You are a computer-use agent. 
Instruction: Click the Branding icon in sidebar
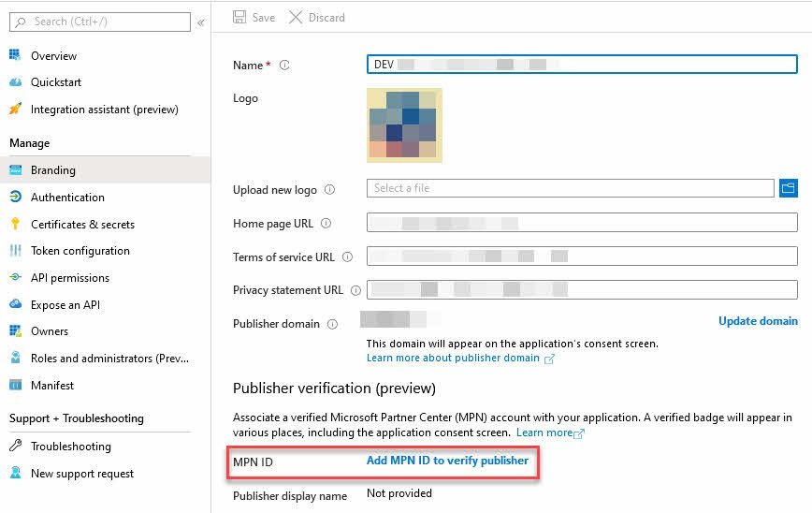click(16, 170)
